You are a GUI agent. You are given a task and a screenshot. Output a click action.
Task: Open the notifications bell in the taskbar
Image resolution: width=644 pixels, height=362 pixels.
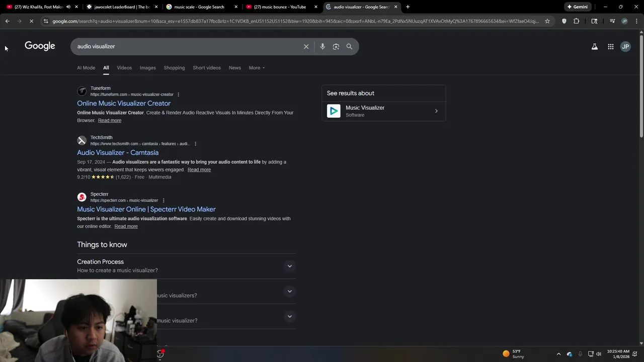point(635,354)
